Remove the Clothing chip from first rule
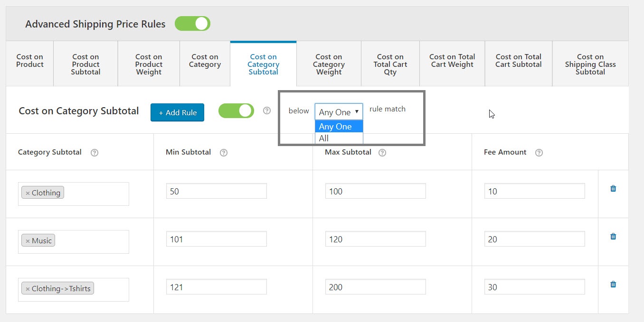Viewport: 644px width, 322px height. tap(27, 192)
